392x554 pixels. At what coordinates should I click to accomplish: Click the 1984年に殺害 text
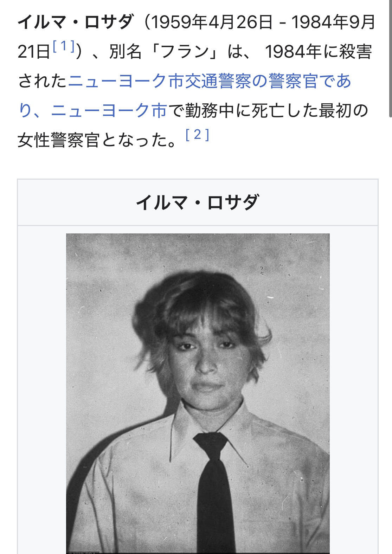tap(319, 52)
